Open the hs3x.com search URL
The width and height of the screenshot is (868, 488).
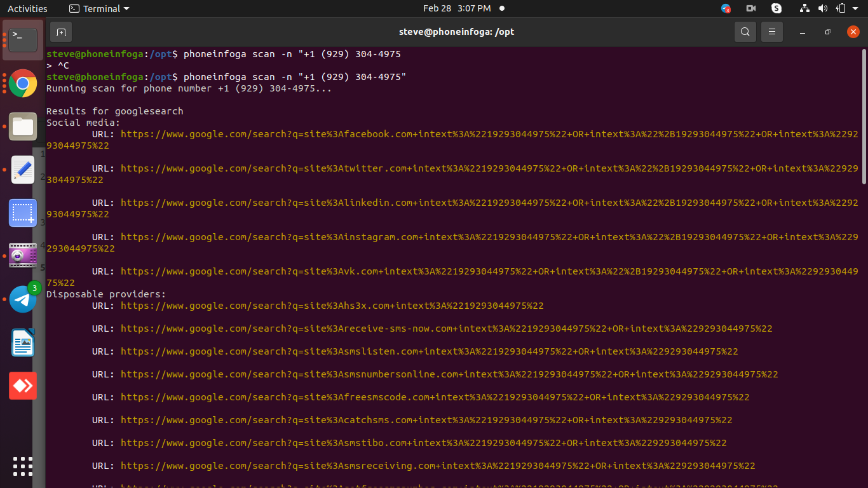point(332,306)
